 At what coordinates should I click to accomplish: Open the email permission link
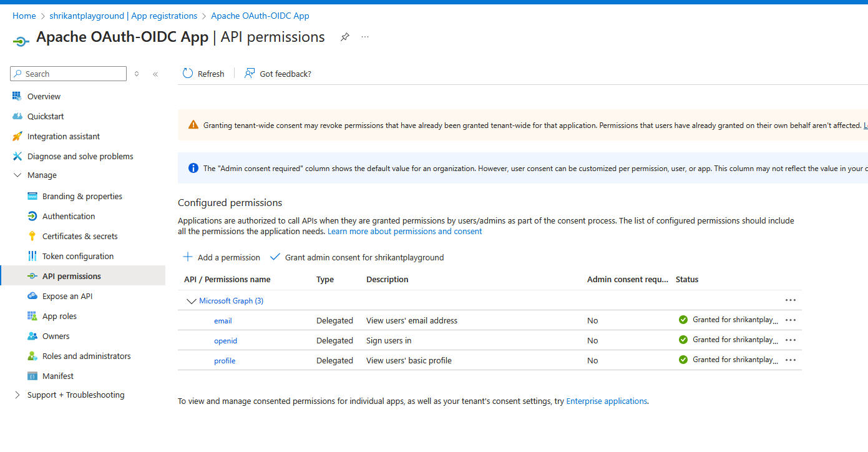point(223,320)
